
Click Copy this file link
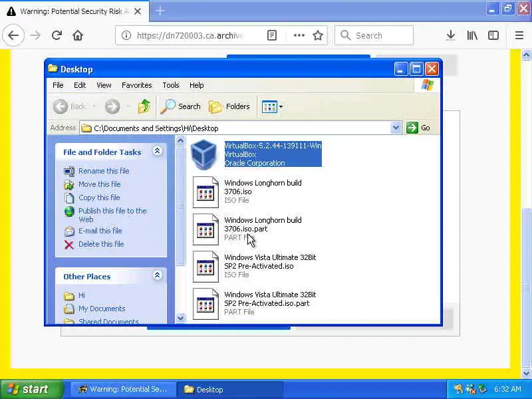[99, 198]
